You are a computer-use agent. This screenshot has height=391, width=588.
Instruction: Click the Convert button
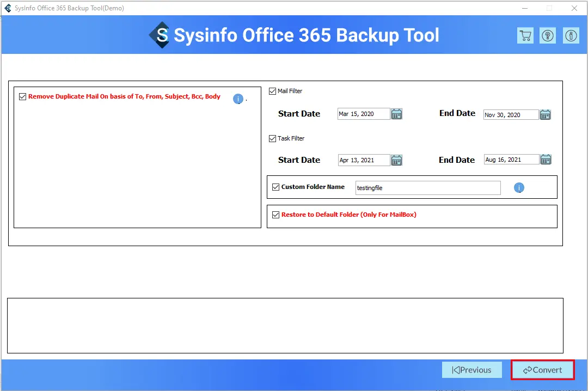click(x=543, y=370)
